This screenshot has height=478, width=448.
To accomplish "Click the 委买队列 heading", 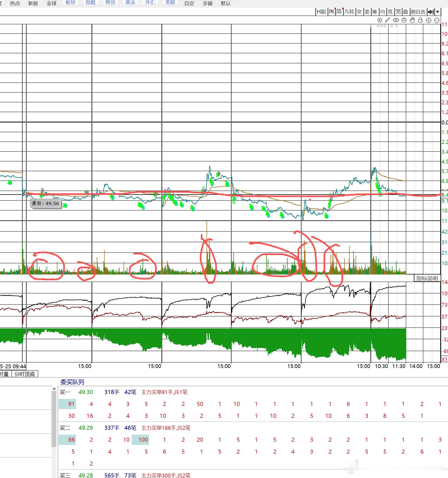I will tap(72, 382).
